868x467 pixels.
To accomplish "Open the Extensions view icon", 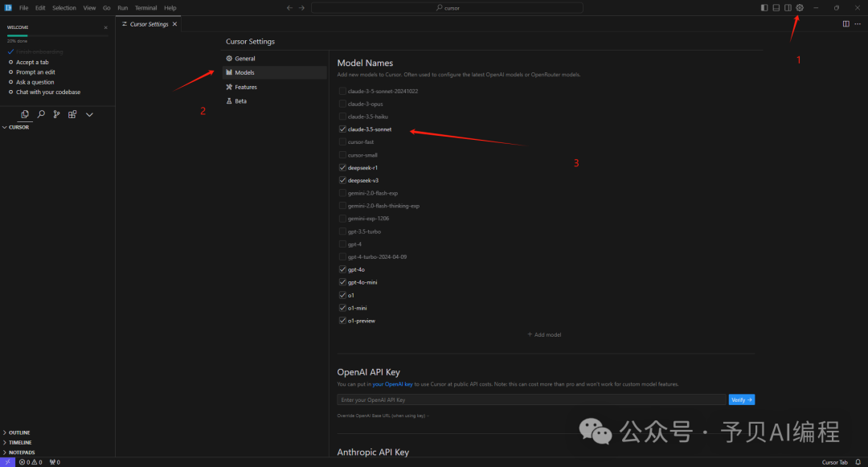I will coord(72,114).
